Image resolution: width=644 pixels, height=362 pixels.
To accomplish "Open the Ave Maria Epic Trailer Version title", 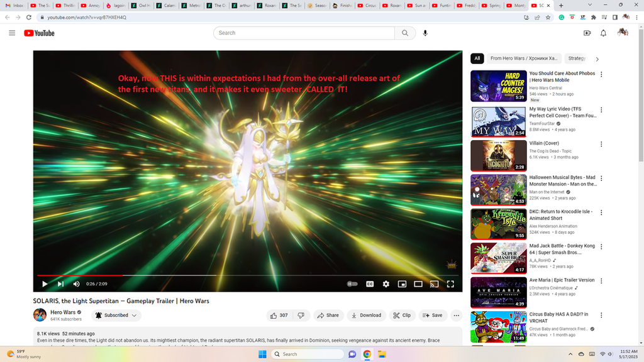I will 562,280.
